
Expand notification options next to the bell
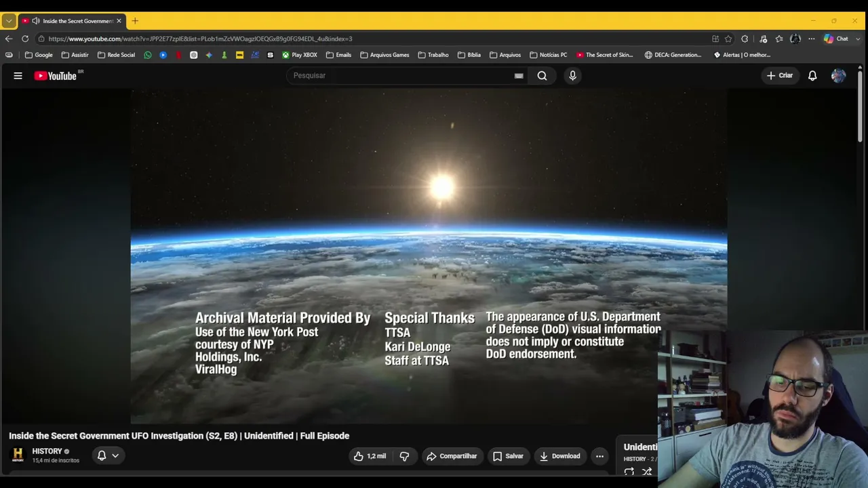point(115,456)
